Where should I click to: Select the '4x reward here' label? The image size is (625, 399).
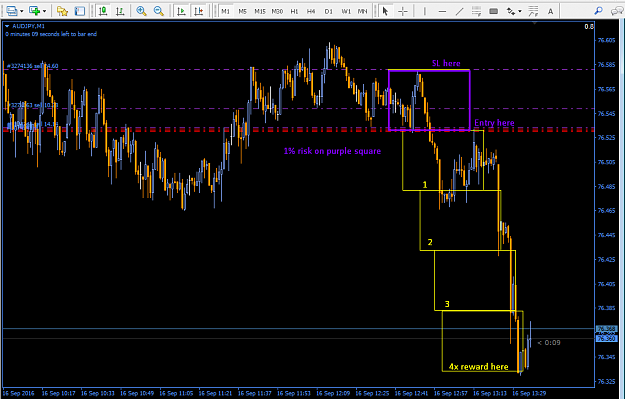tap(478, 367)
